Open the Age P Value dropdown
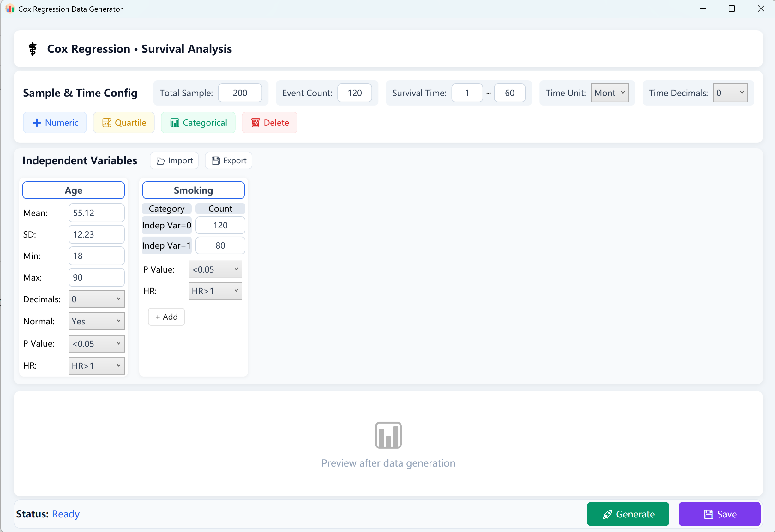 (x=96, y=343)
